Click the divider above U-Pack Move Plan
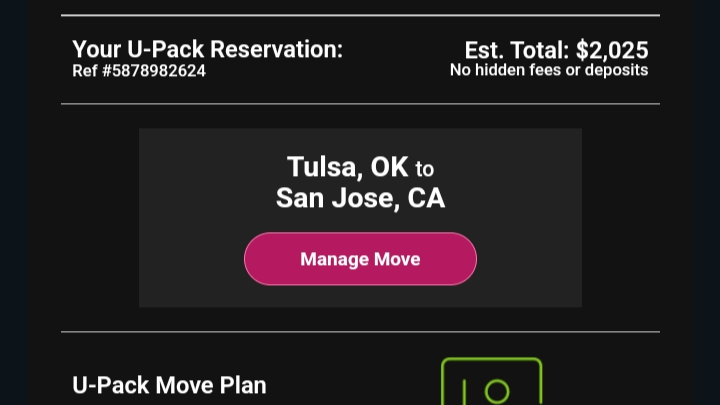Viewport: 720px width, 405px height. coord(360,332)
